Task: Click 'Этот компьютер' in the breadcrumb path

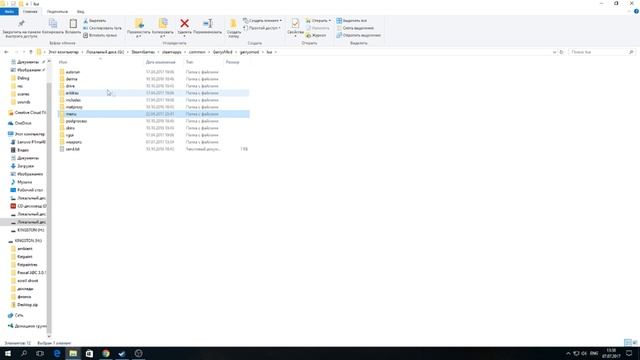Action: pyautogui.click(x=63, y=52)
